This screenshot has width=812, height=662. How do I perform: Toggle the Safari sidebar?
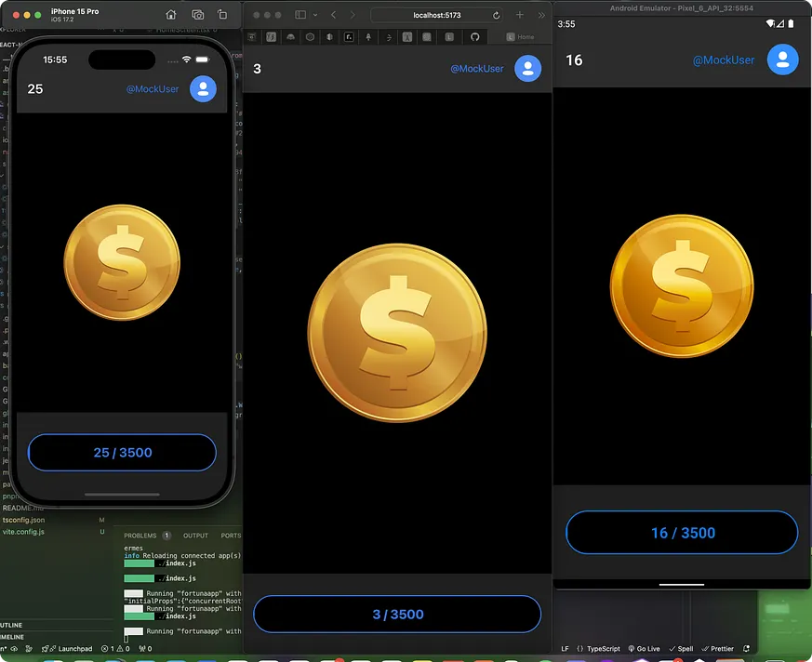[x=300, y=15]
